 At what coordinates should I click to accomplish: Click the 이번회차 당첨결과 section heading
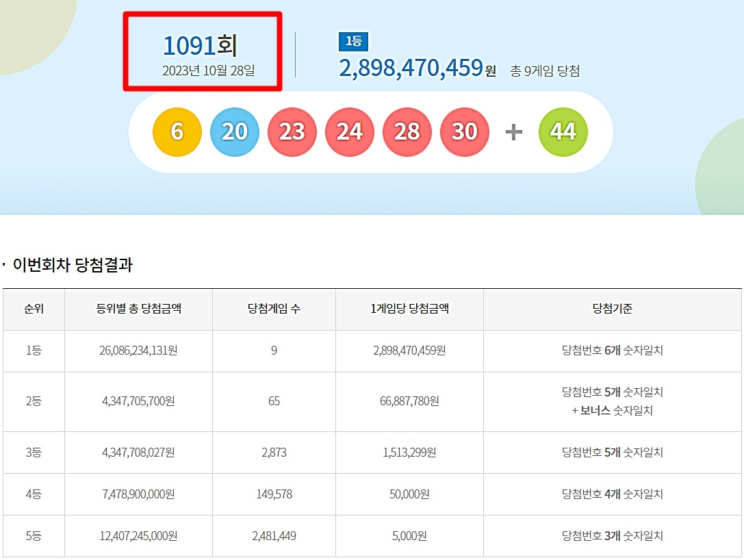point(73,265)
